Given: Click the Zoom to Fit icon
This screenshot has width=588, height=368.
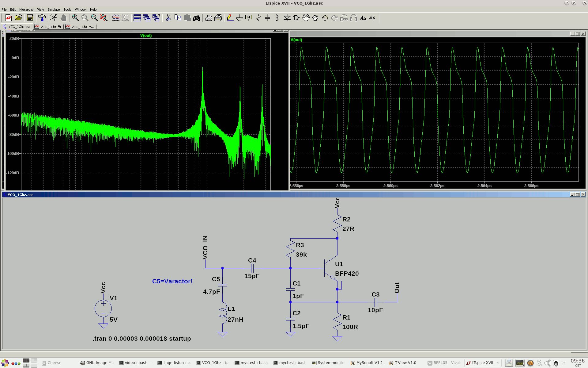Looking at the screenshot, I should 104,18.
